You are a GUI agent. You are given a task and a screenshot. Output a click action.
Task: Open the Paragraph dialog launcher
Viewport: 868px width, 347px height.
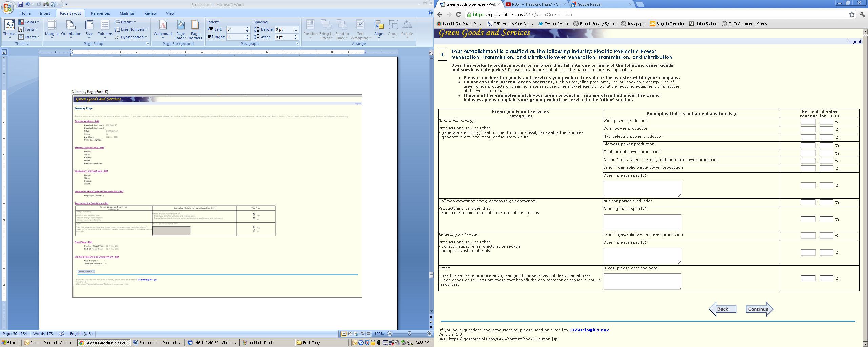coord(297,44)
